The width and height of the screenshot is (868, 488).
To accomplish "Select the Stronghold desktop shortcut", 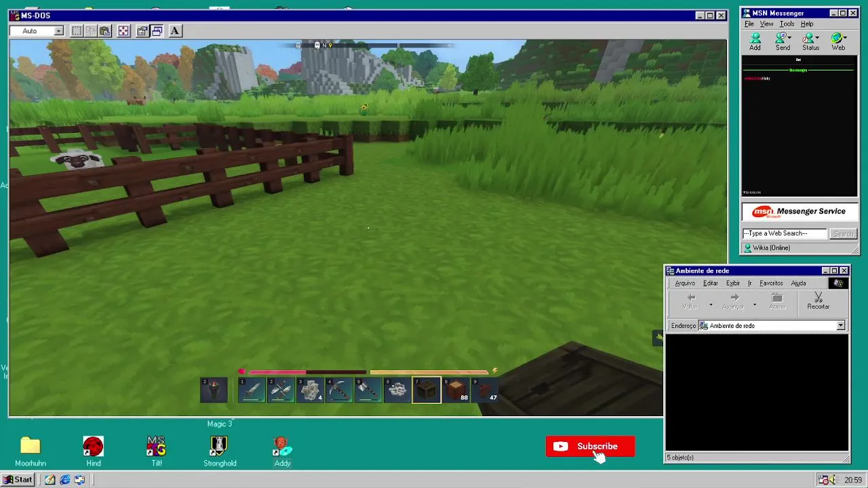I will point(220,451).
